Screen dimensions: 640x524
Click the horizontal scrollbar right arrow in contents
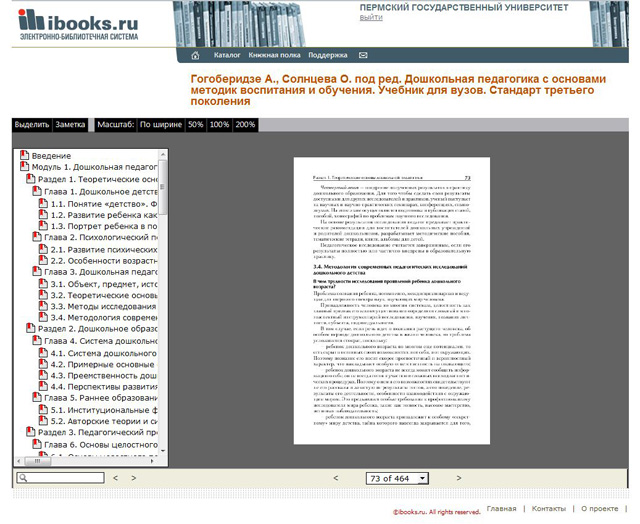[x=152, y=461]
